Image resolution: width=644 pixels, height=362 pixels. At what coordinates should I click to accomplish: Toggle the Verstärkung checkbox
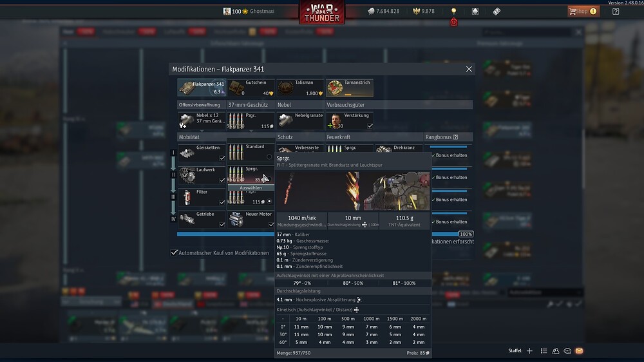(x=370, y=126)
